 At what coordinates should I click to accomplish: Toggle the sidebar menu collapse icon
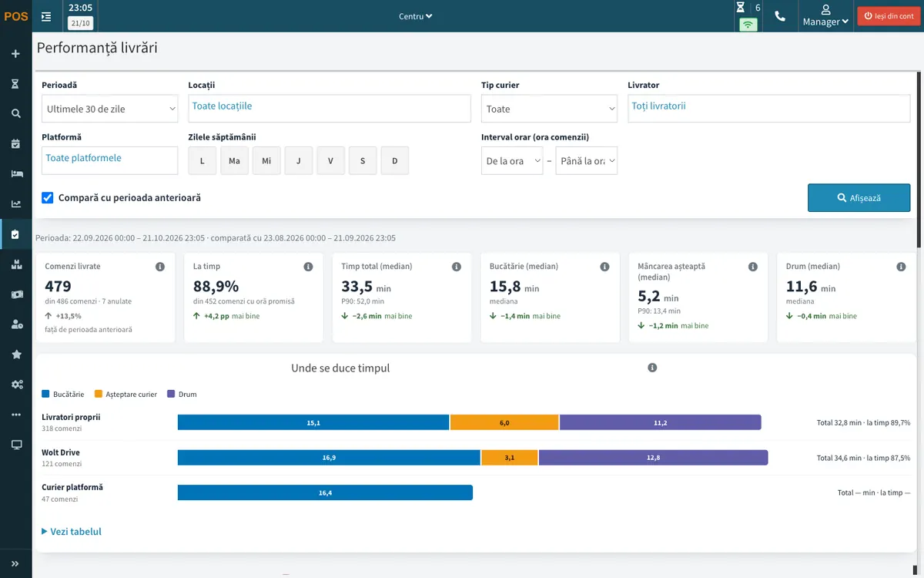pos(46,15)
